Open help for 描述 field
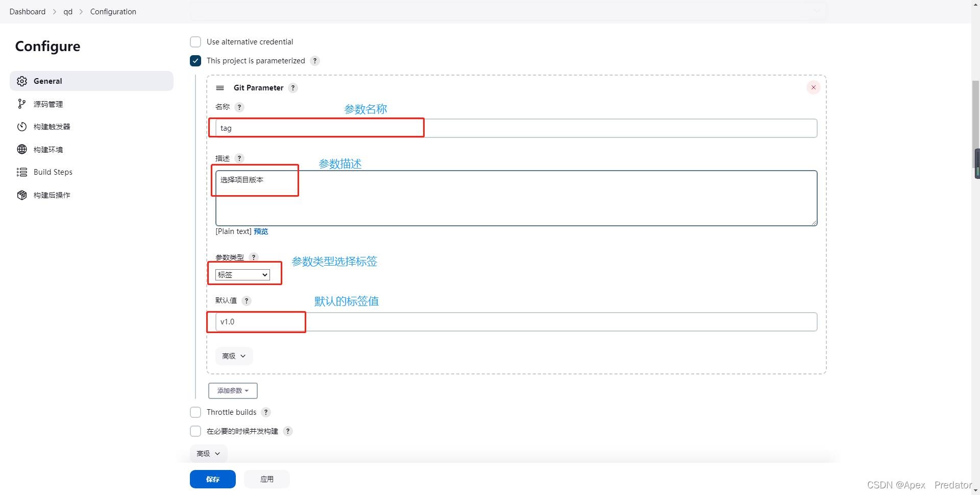Viewport: 980px width, 495px height. [x=239, y=158]
